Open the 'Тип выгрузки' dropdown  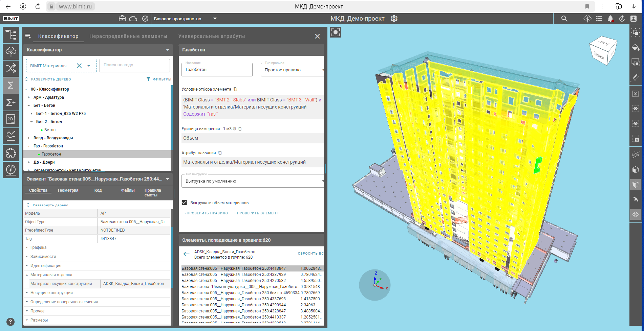coord(253,181)
